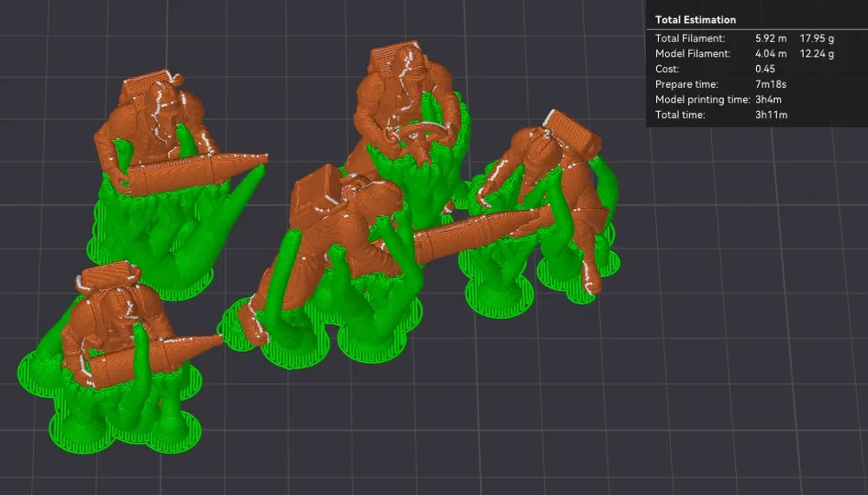Screen dimensions: 868x495
Task: Click the 'Total Filament:' label
Action: coord(690,38)
